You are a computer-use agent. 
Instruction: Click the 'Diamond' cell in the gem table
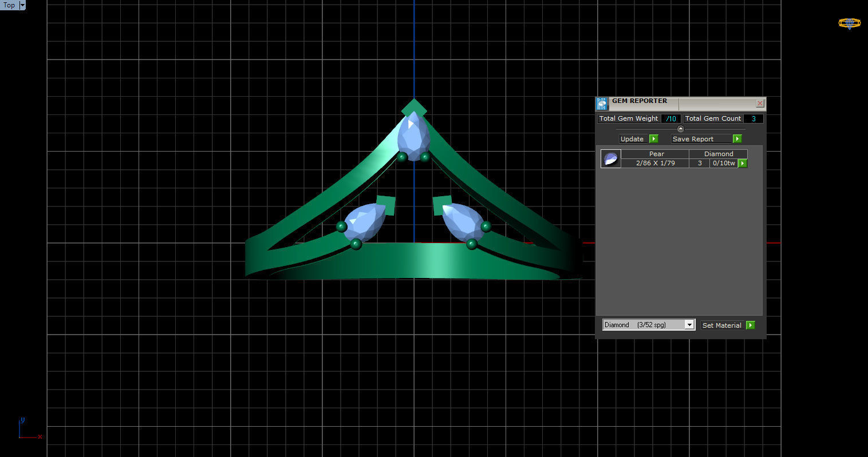tap(719, 154)
